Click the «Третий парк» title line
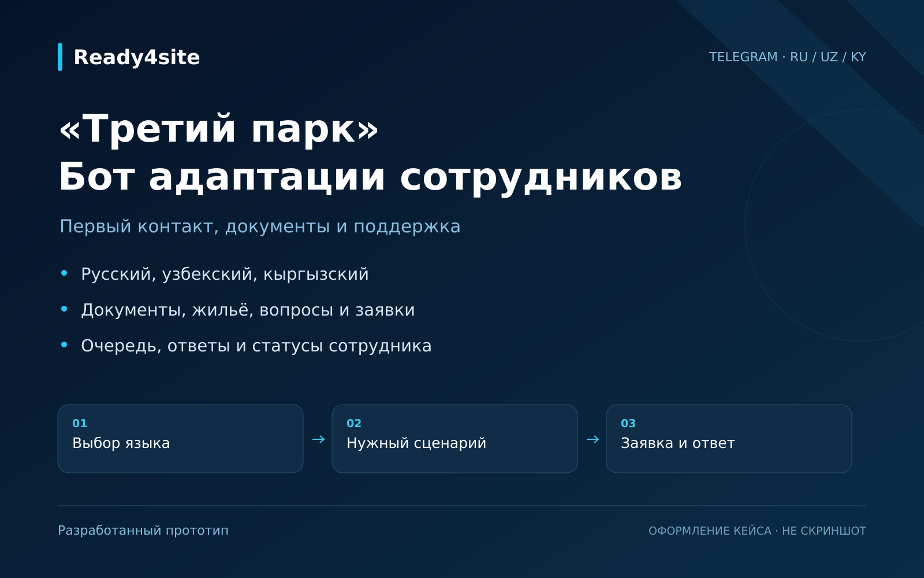924x578 pixels. point(219,128)
